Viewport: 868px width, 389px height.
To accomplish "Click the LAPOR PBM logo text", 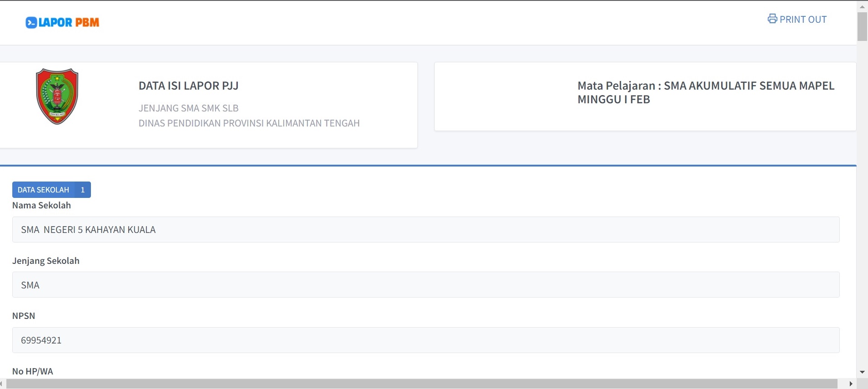I will [x=69, y=23].
